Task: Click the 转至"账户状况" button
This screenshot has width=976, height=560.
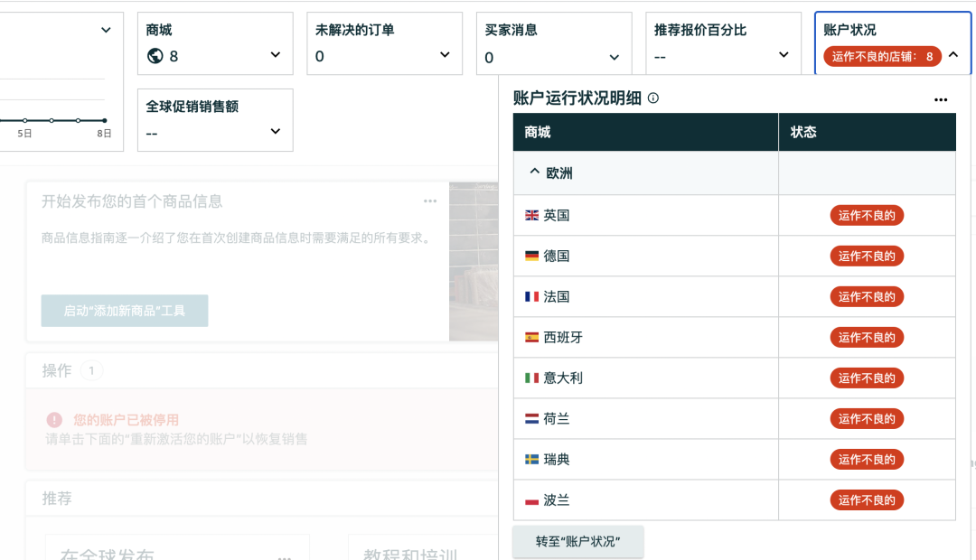Action: coord(577,541)
